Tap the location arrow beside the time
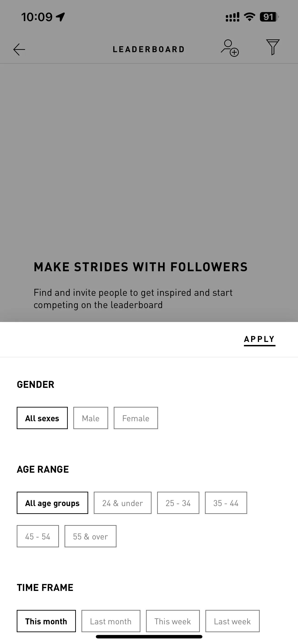Image resolution: width=298 pixels, height=644 pixels. point(60,17)
